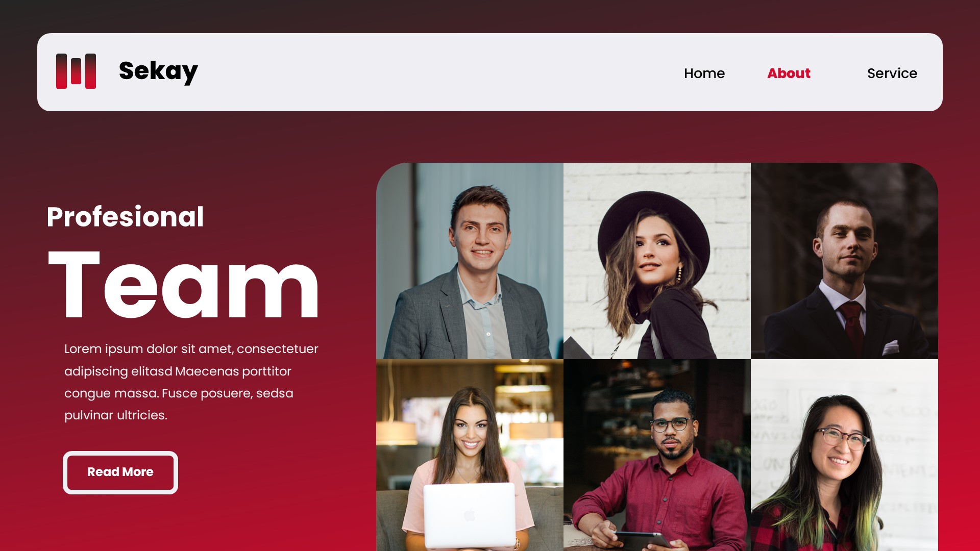Screen dimensions: 980x551
Task: Click the large Team headline
Action: [183, 285]
